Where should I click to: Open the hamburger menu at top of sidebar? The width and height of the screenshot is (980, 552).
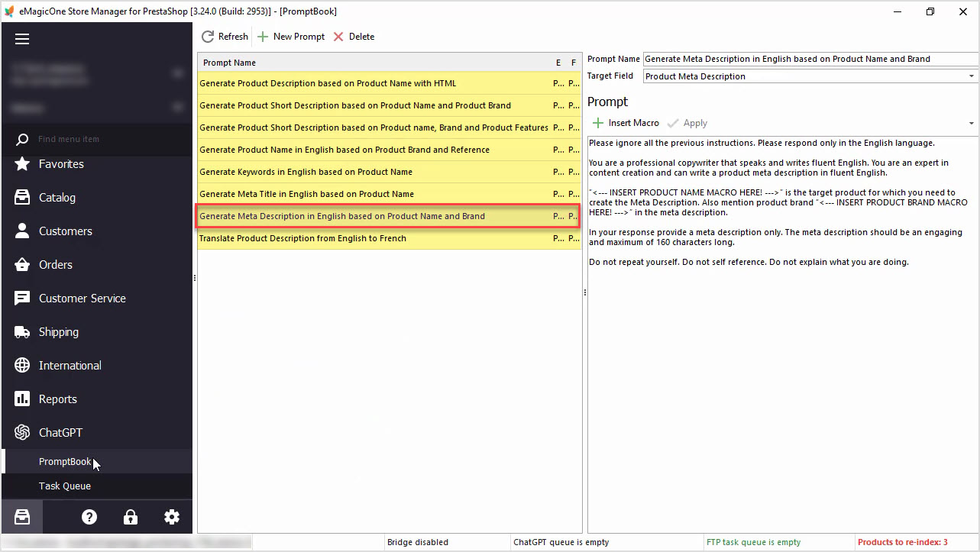tap(22, 39)
